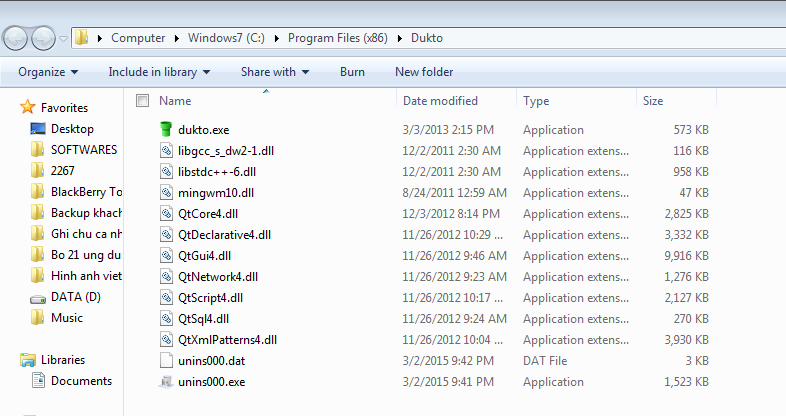
Task: Click the Back navigation arrow button
Action: click(16, 38)
